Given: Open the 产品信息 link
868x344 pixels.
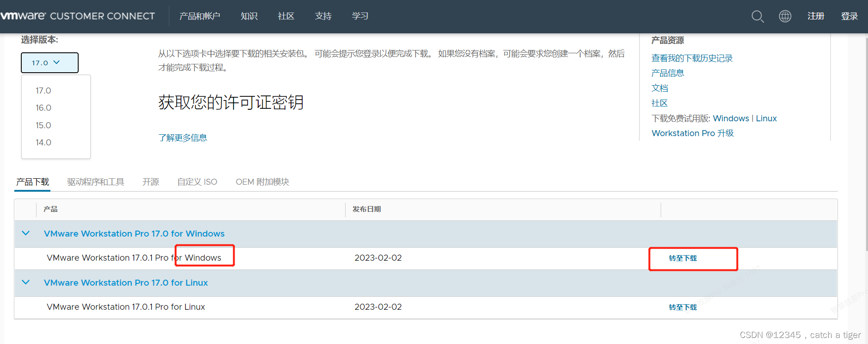Looking at the screenshot, I should point(668,73).
